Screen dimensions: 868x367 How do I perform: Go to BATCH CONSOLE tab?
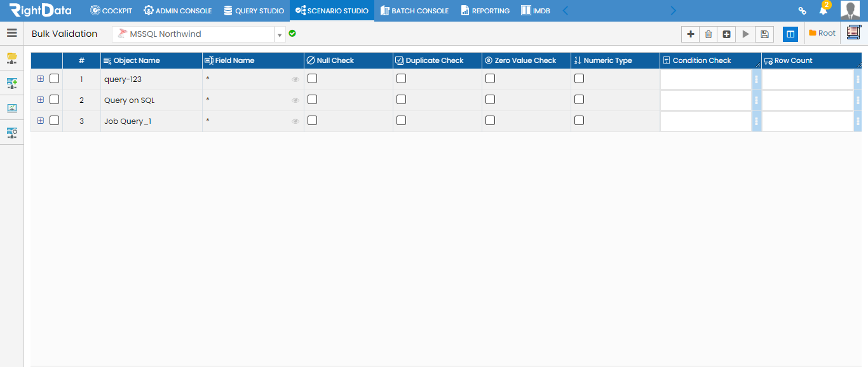(x=414, y=11)
